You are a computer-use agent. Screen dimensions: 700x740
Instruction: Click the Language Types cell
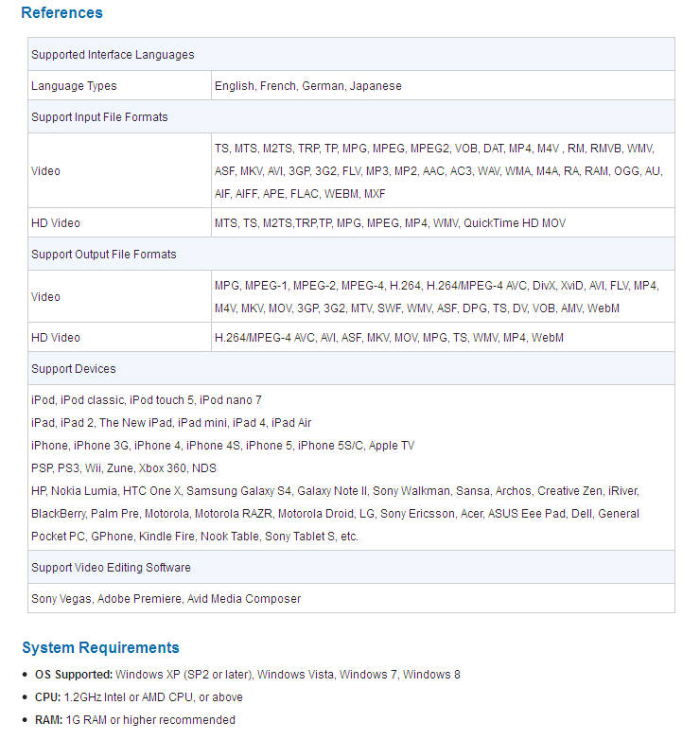(x=119, y=85)
